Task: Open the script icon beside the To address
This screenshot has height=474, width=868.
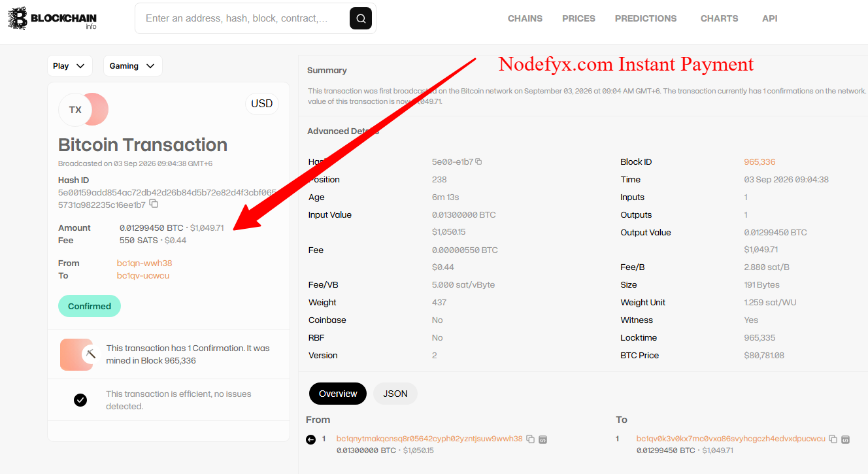Action: 845,439
